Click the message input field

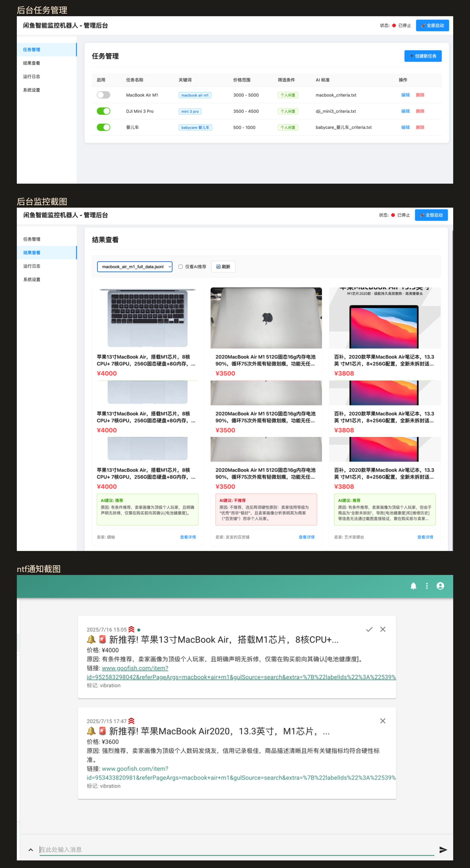237,850
